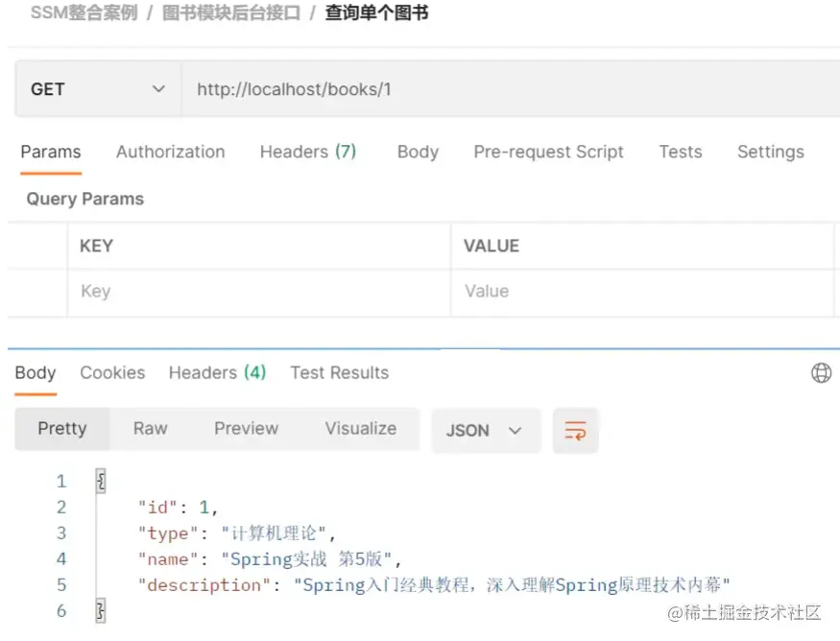Click the request URL field
Screen dimensions: 840x641
click(509, 89)
